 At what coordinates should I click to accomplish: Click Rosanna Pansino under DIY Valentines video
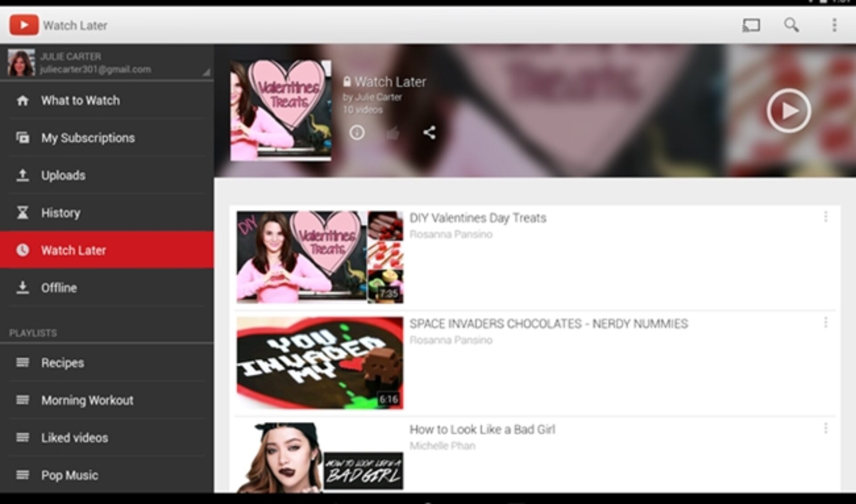451,234
